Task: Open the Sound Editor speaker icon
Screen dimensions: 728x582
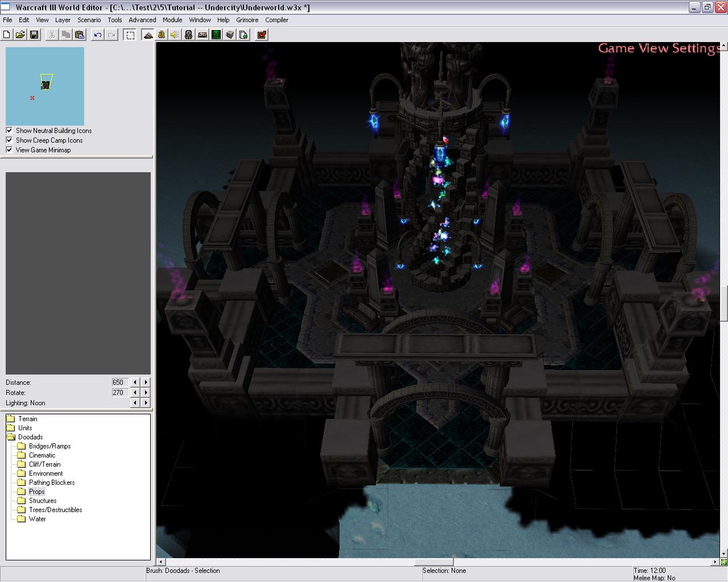Action: (175, 35)
